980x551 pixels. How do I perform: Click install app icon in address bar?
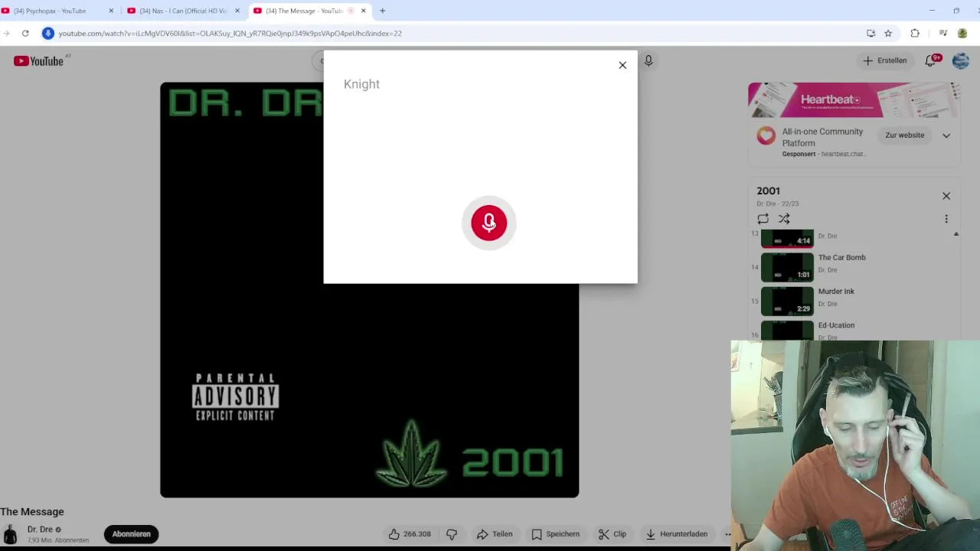coord(871,34)
